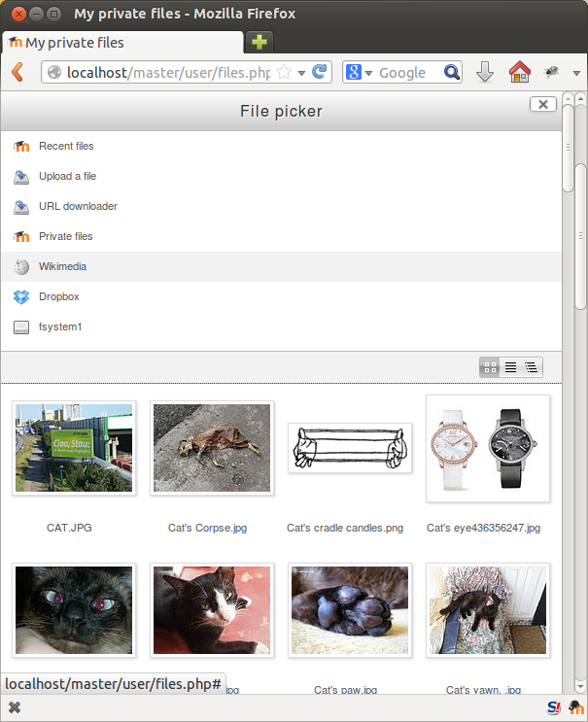Select the Cat's Corpse.jpg thumbnail
The width and height of the screenshot is (588, 722).
pyautogui.click(x=212, y=448)
